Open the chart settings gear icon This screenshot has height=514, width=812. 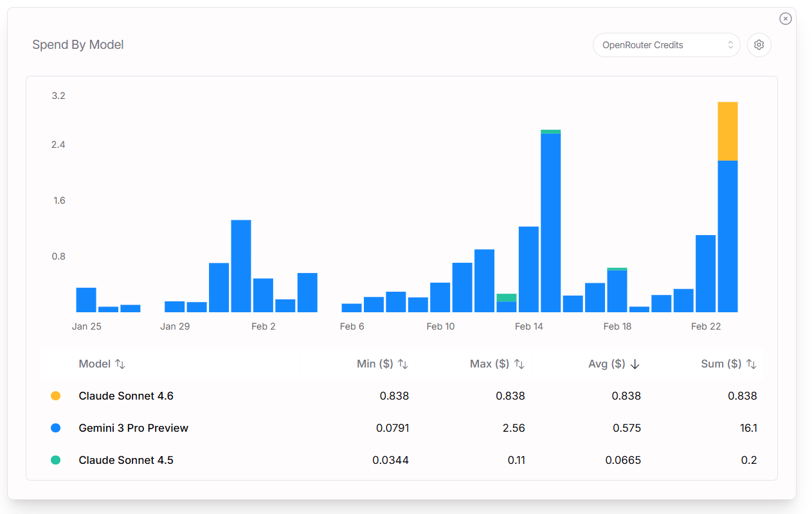tap(759, 45)
